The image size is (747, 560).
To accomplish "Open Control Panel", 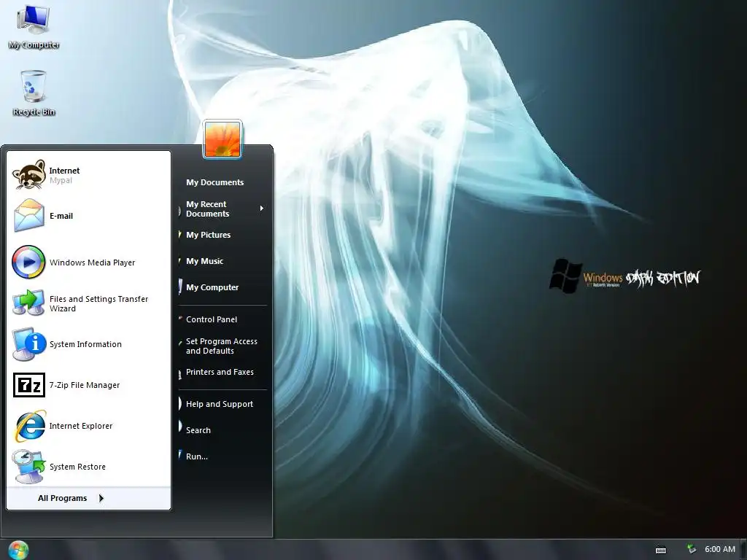I will pos(211,319).
